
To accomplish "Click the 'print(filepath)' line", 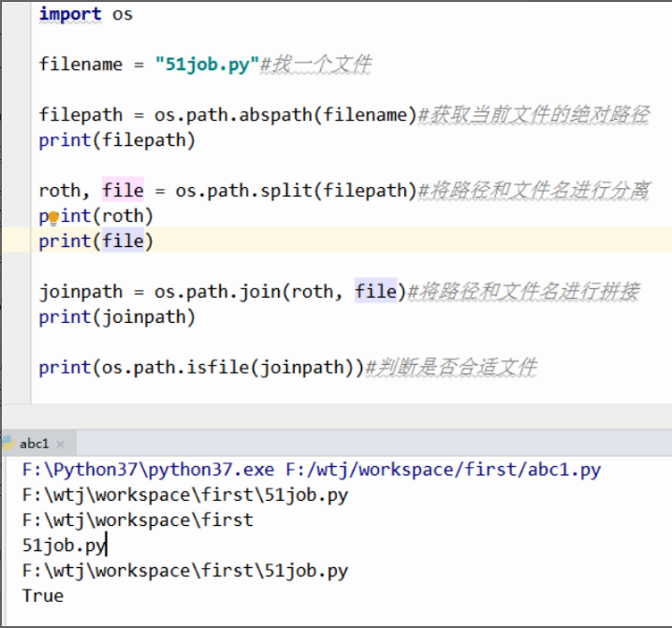I will pos(117,140).
